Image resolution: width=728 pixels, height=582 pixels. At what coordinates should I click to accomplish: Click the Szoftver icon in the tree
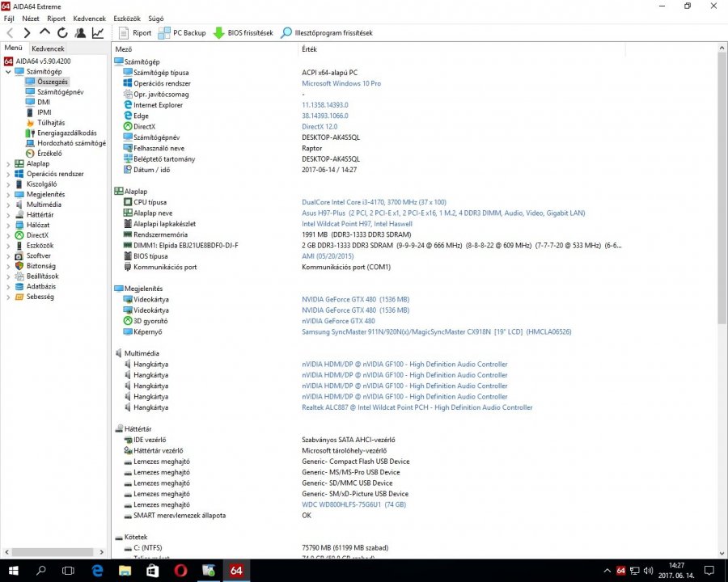pyautogui.click(x=19, y=255)
